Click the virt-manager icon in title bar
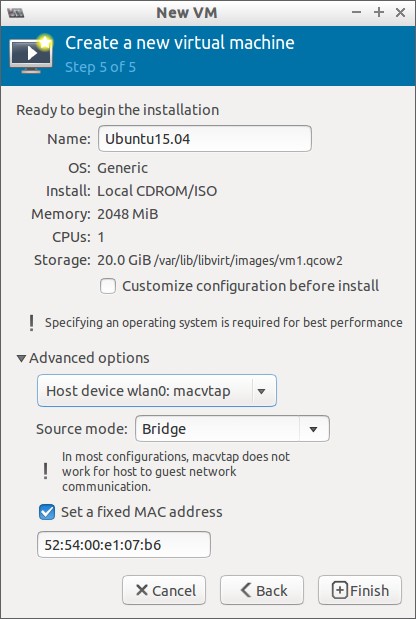The width and height of the screenshot is (416, 619). point(15,13)
